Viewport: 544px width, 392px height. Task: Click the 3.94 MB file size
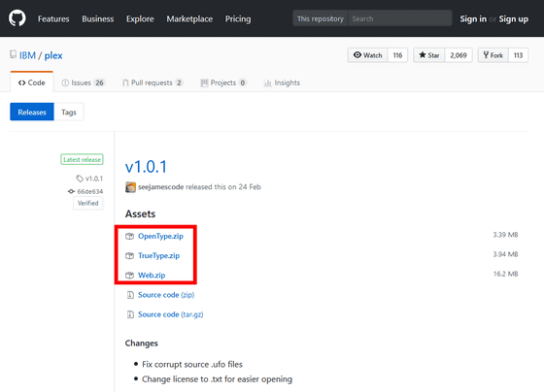505,254
